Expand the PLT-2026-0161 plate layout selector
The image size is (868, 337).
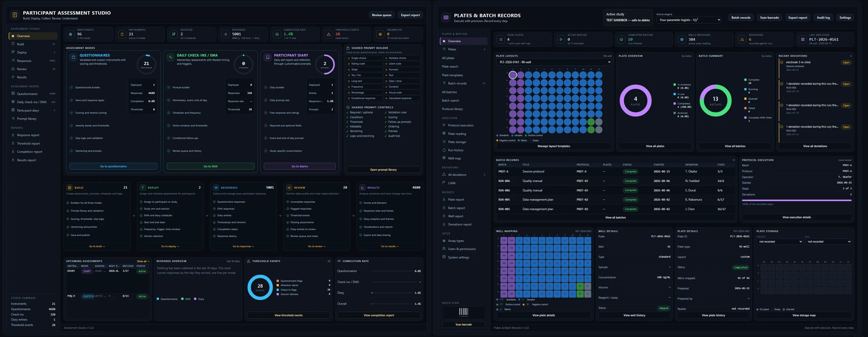pyautogui.click(x=554, y=62)
